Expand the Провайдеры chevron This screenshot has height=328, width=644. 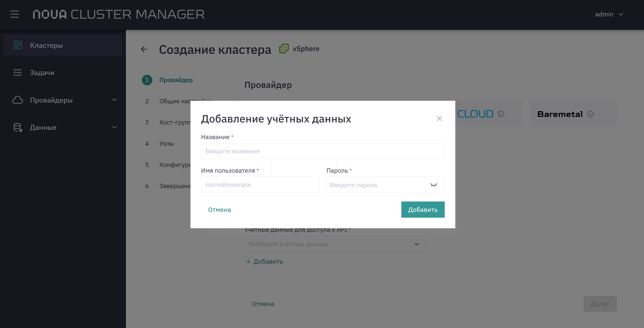point(115,100)
